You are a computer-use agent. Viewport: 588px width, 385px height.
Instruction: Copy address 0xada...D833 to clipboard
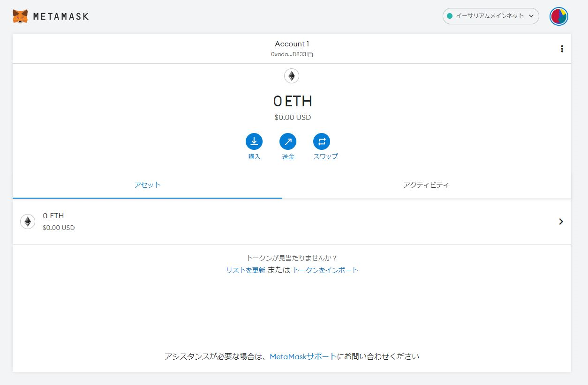click(310, 54)
